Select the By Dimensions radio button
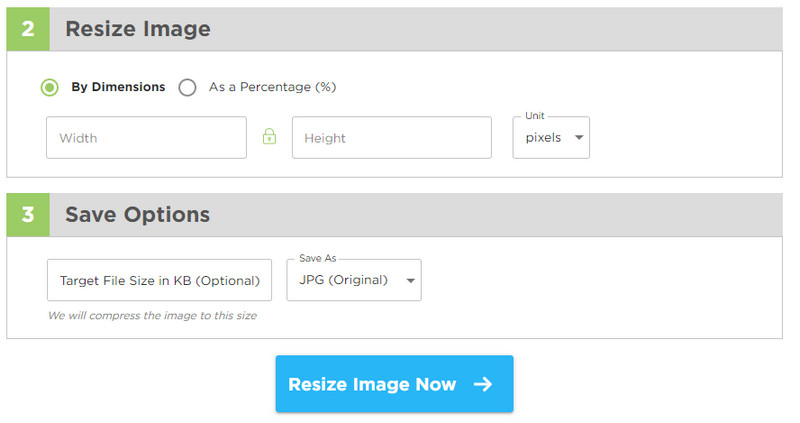The height and width of the screenshot is (423, 800). pos(49,87)
